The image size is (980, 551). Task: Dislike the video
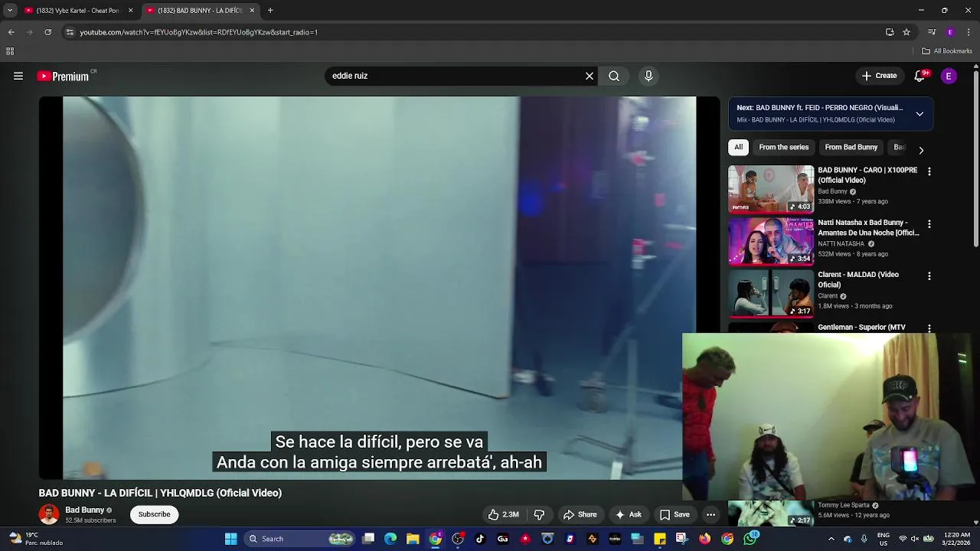coord(539,514)
